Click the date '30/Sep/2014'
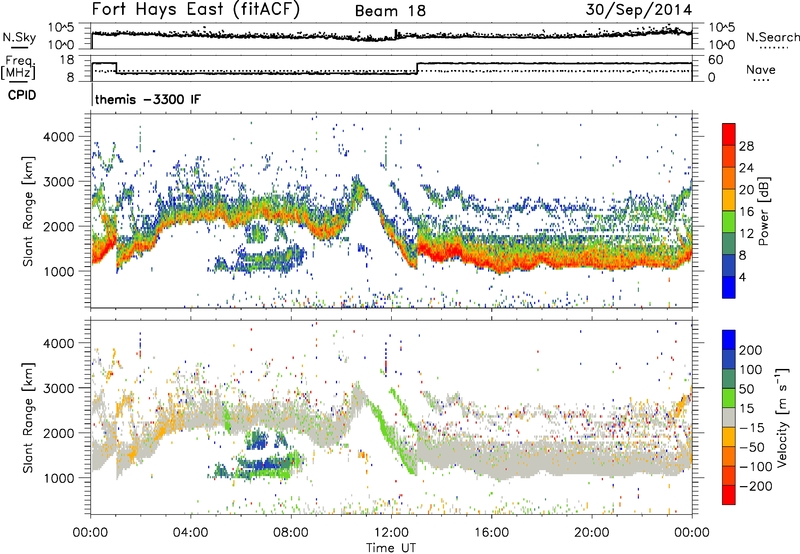800x554 pixels. pos(638,10)
